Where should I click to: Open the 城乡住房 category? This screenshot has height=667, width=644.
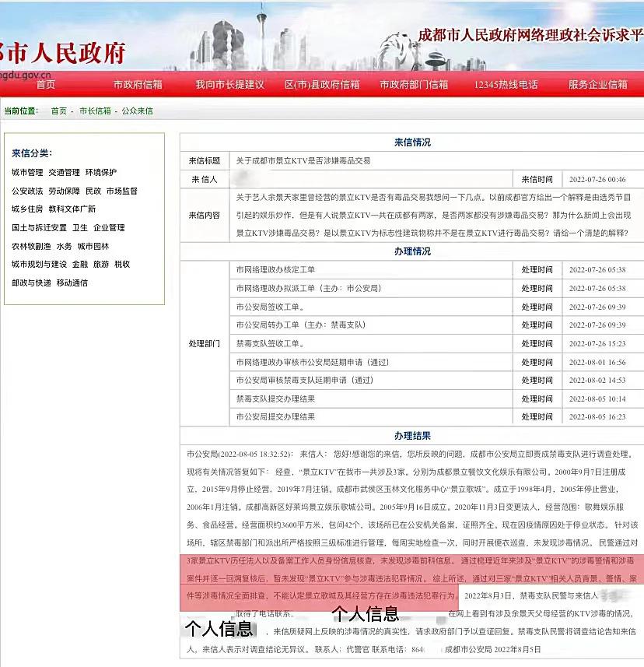click(x=27, y=209)
